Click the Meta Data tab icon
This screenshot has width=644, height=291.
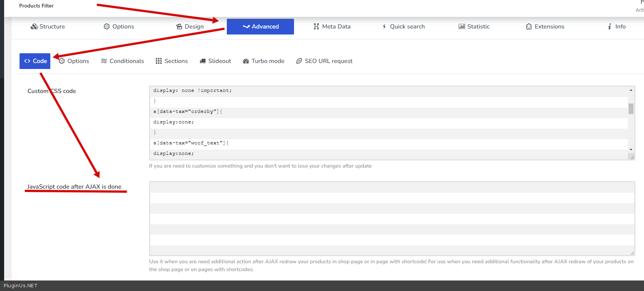click(x=316, y=27)
